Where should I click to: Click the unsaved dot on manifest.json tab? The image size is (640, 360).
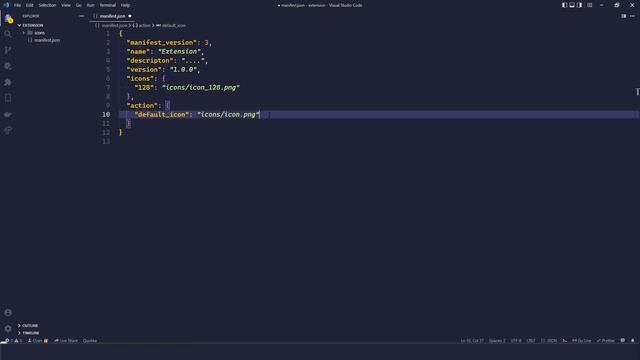click(x=130, y=16)
